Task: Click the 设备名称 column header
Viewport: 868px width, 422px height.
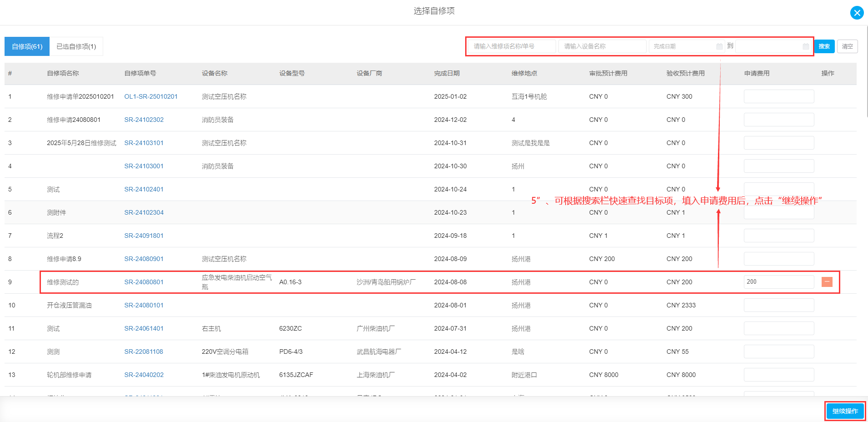Action: [215, 73]
